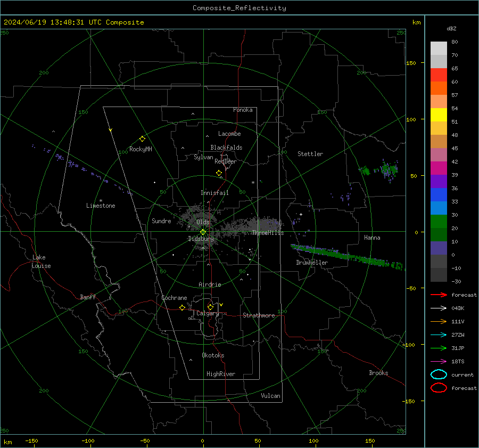The image size is (479, 448).
Task: Select the orange 57-60 dBZ legend color
Action: click(439, 88)
